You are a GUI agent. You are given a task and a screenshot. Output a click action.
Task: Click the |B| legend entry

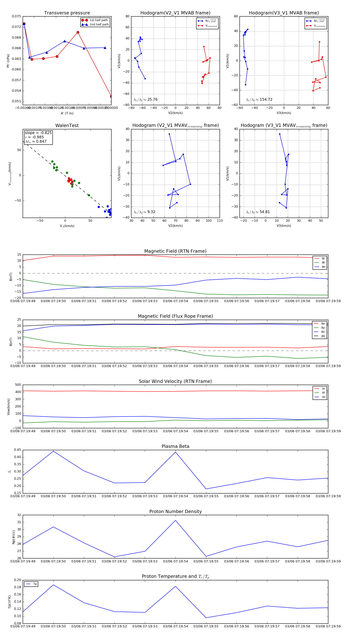click(320, 336)
